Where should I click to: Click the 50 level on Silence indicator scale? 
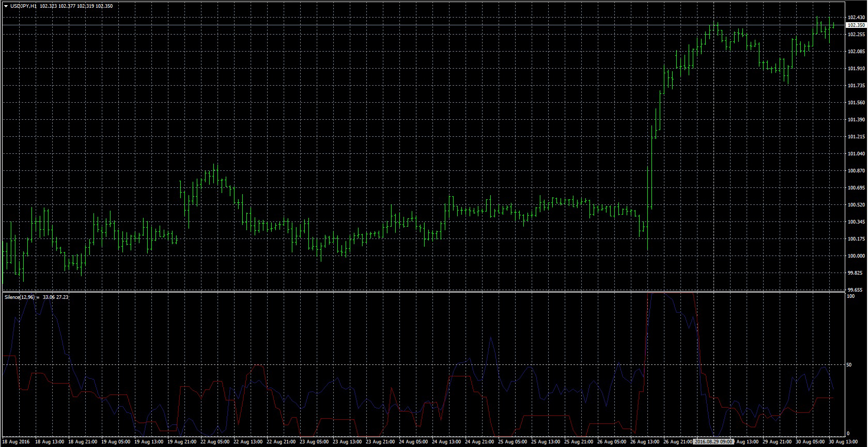[849, 365]
